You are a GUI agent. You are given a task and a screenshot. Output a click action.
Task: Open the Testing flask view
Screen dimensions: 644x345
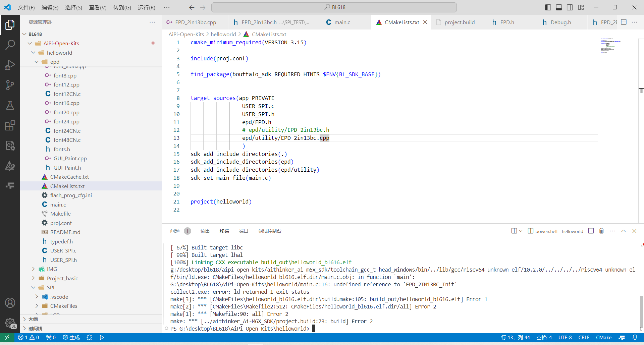[10, 105]
